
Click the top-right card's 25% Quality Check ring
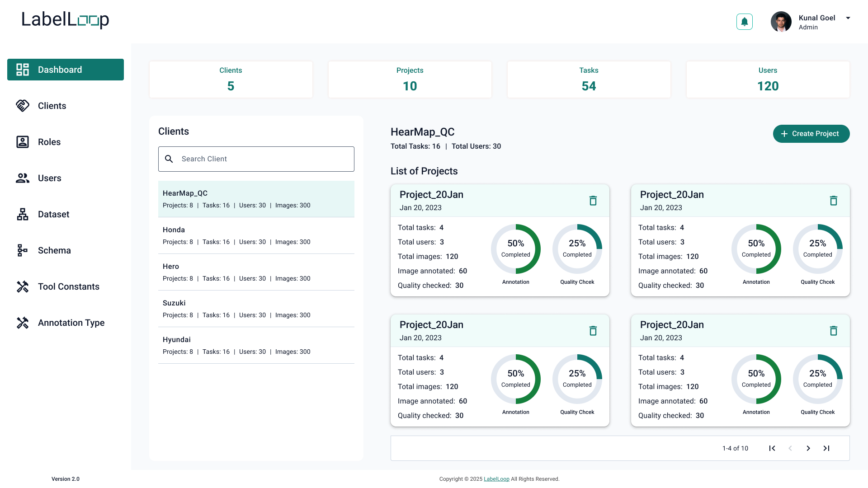(818, 249)
